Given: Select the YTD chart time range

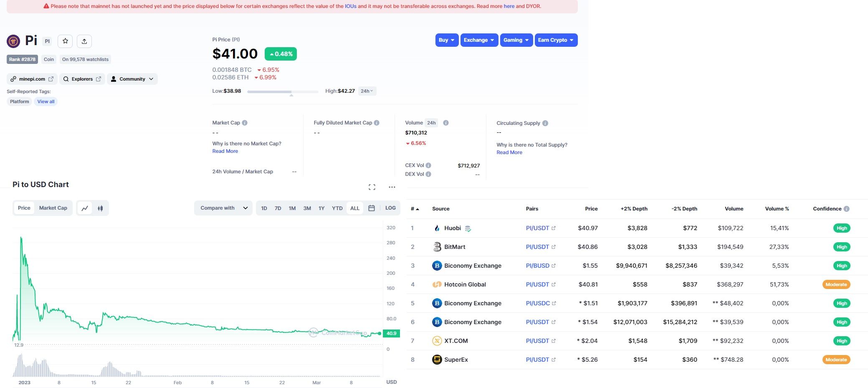Looking at the screenshot, I should click(337, 208).
